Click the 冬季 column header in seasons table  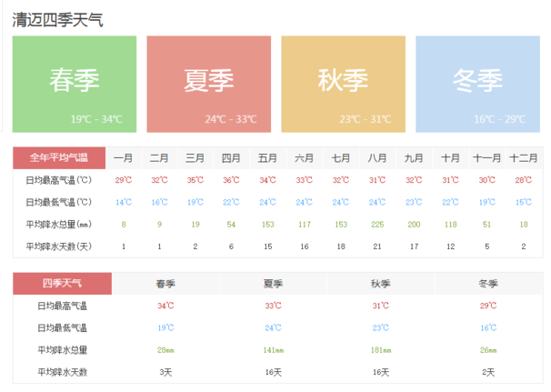click(488, 284)
